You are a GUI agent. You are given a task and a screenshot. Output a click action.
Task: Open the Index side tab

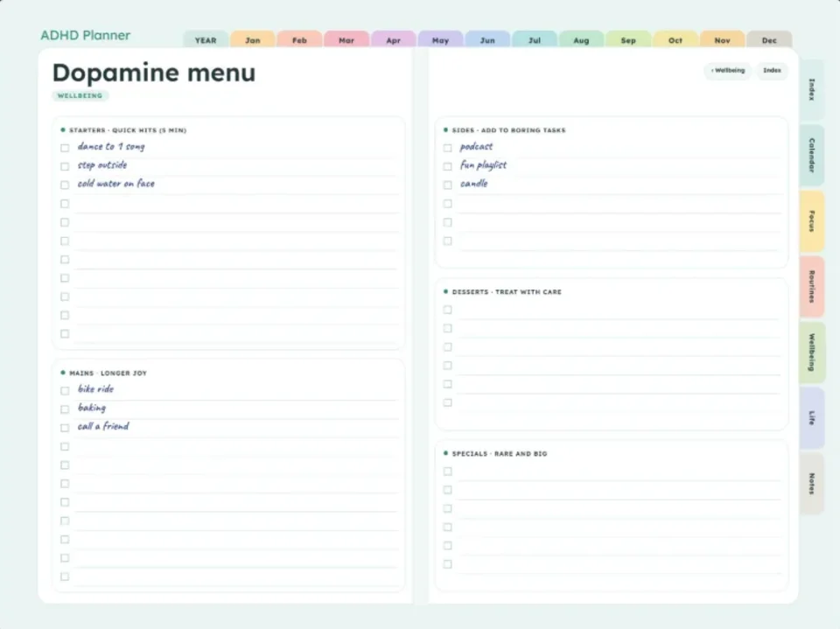point(812,89)
